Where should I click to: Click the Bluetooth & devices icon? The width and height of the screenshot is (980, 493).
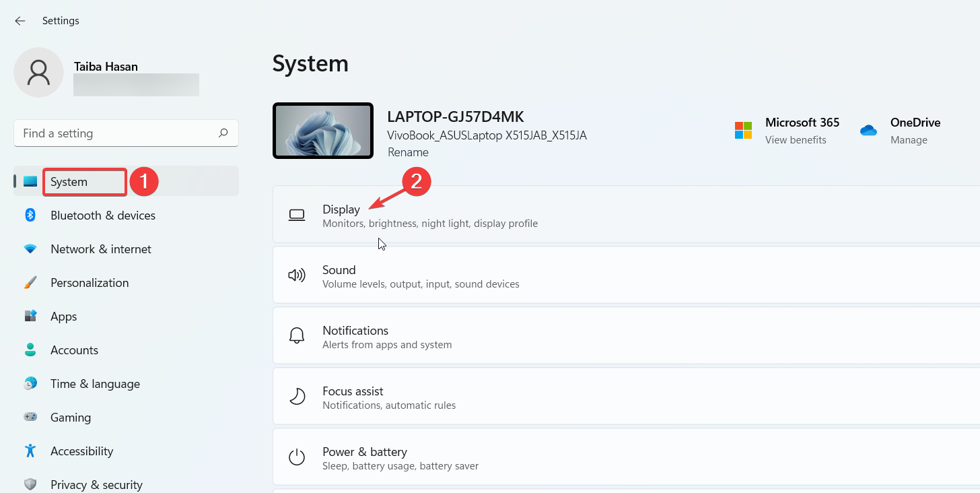click(x=30, y=215)
